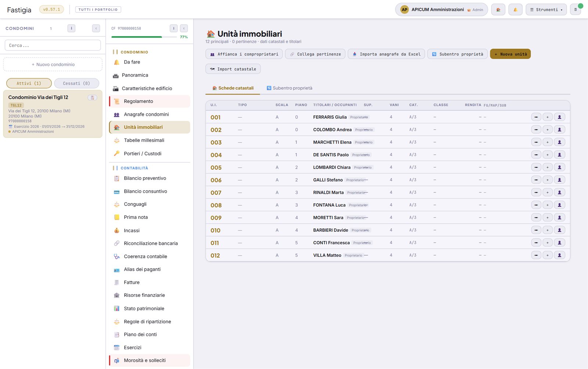Open Tabelle millesimali

coord(150,140)
